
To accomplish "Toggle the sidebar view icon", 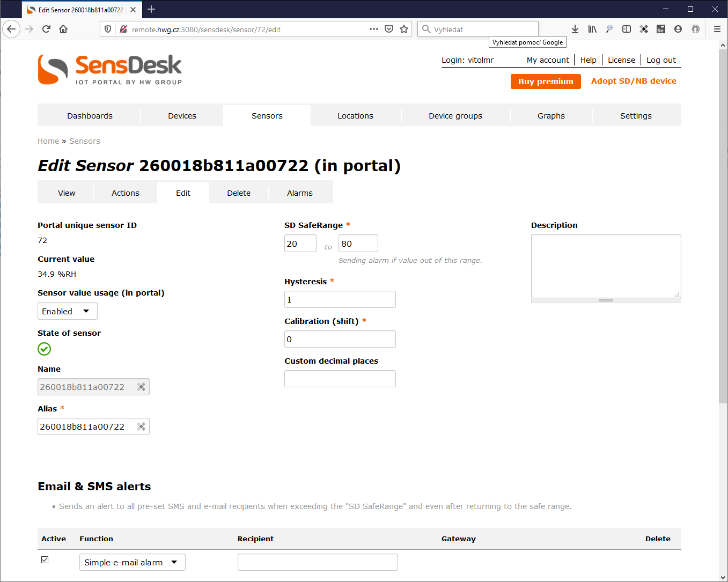I will 627,29.
